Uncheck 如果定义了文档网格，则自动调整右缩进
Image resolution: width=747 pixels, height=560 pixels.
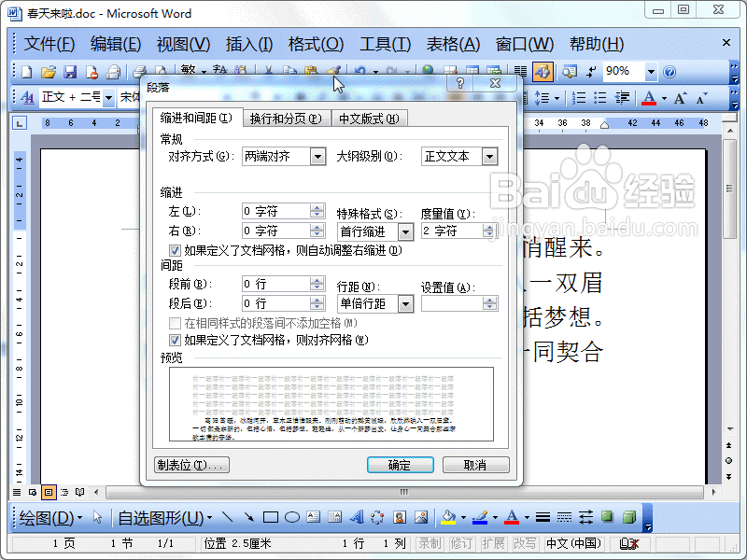[175, 249]
